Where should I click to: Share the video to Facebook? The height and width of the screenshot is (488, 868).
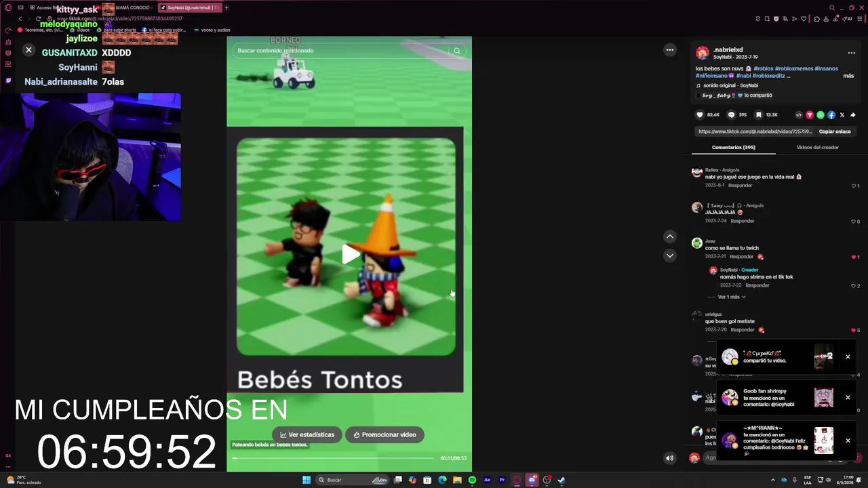[x=831, y=115]
